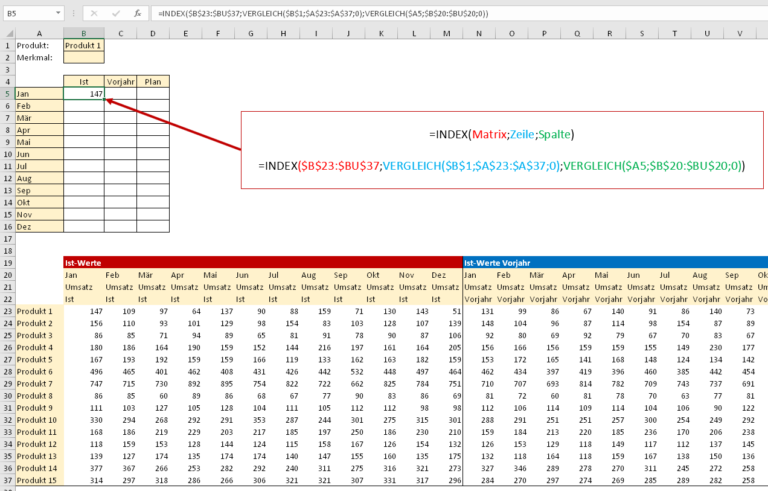The image size is (768, 491).
Task: Click the Select All corner triangle
Action: tap(8, 34)
